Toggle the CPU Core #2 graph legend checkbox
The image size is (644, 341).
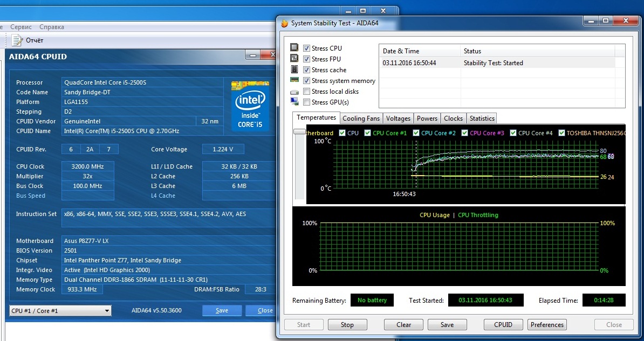tap(416, 133)
